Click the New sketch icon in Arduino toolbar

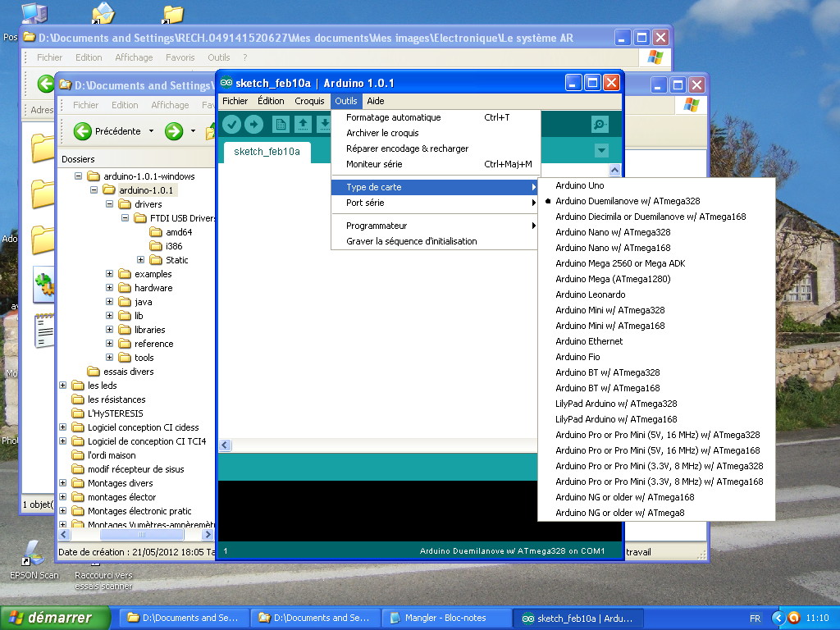pos(281,124)
